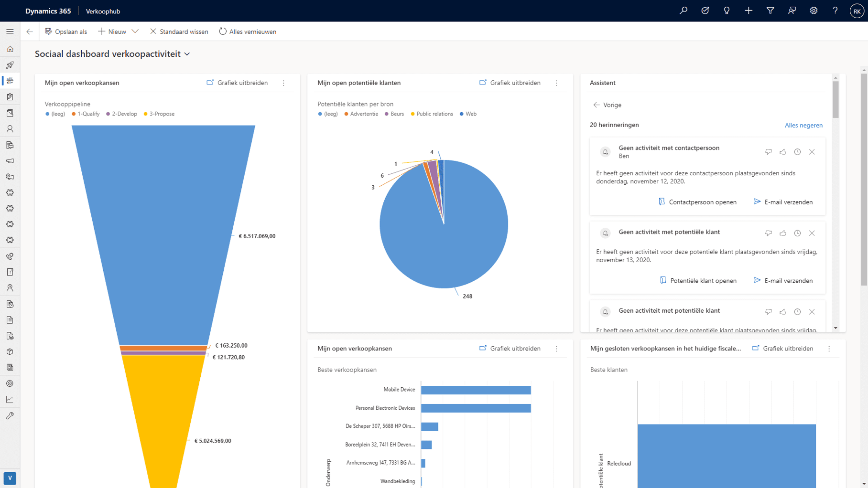Image resolution: width=868 pixels, height=488 pixels.
Task: Go to Home in the sidebar
Action: point(10,49)
